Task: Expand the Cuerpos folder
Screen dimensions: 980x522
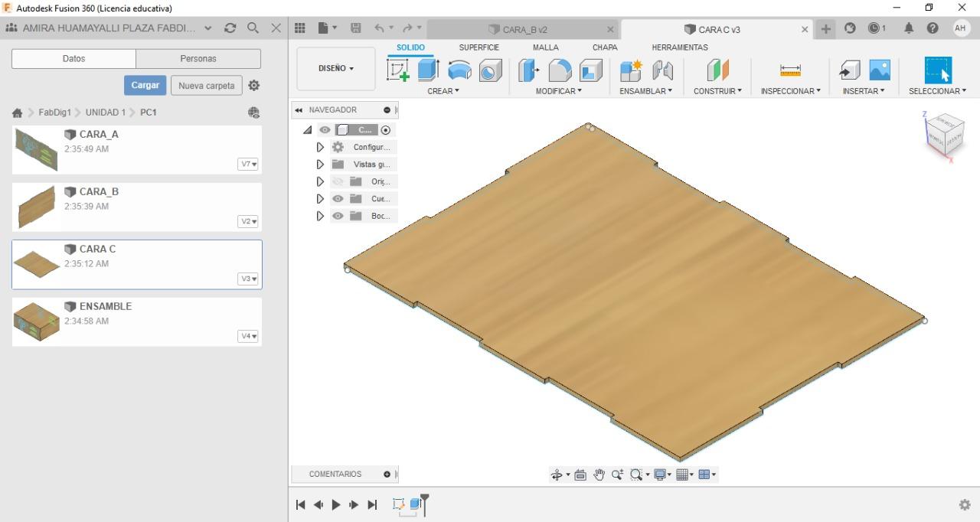Action: pos(320,198)
